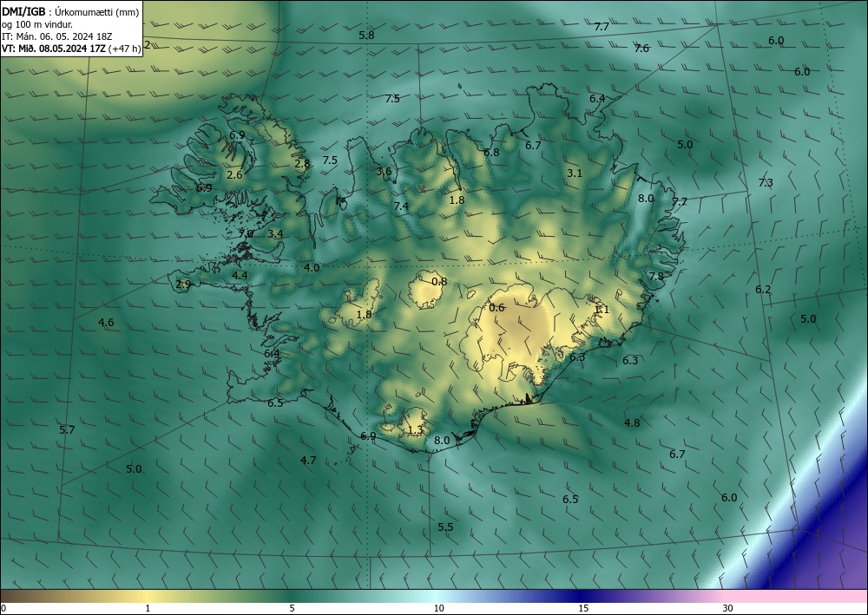Screen dimensions: 868x615
Task: Click the 3.1 value in the northeast
Action: (575, 173)
